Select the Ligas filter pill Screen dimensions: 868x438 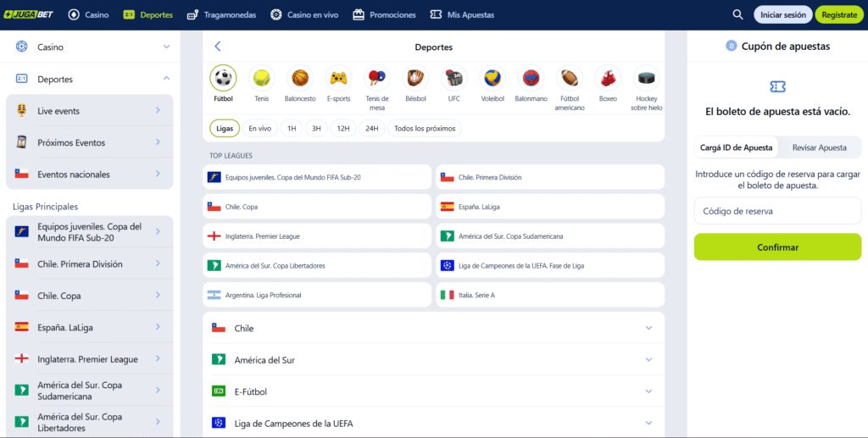pos(225,128)
